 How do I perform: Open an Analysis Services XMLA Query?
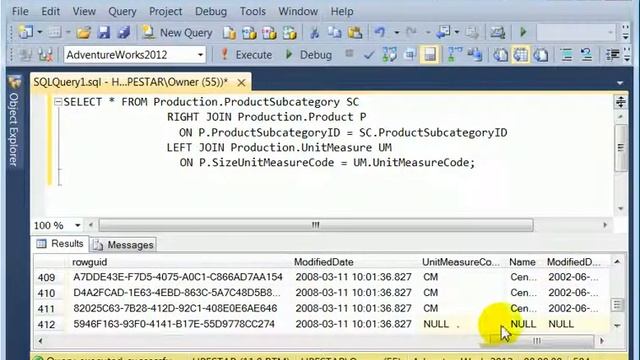289,33
